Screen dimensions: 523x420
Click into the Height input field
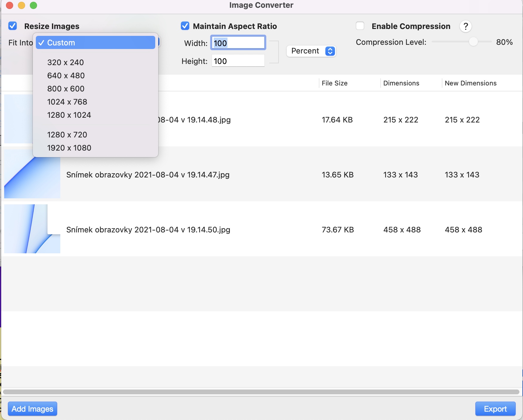238,61
